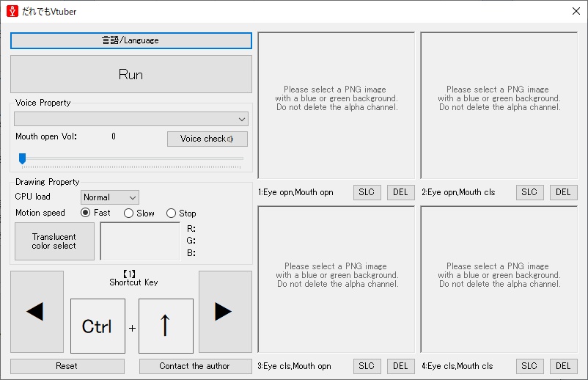
Task: Click the translucent color preview box
Action: pos(140,241)
